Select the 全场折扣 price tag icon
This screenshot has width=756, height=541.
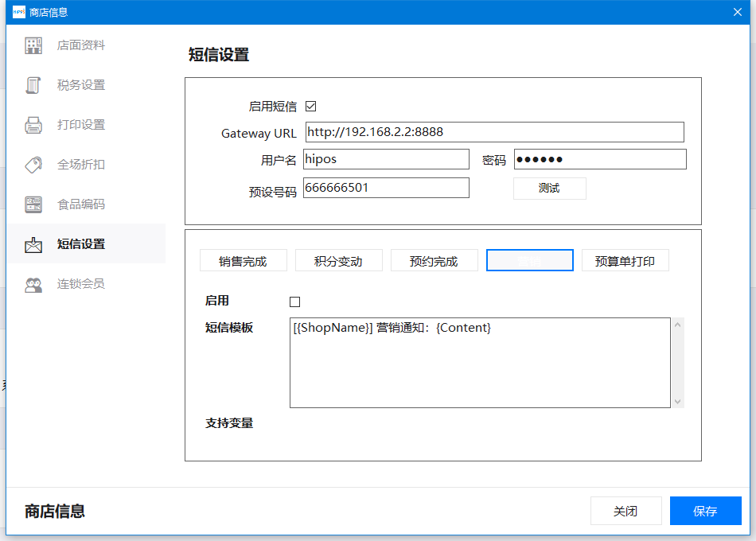(x=33, y=165)
